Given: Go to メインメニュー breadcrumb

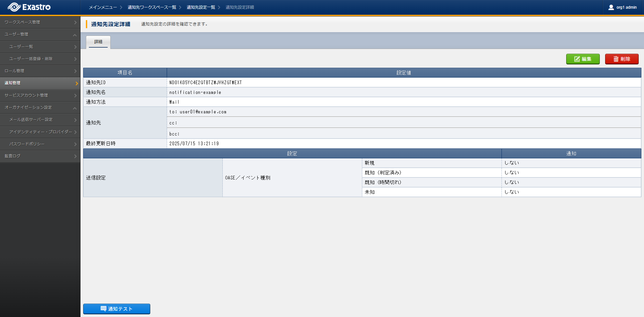Looking at the screenshot, I should click(103, 7).
